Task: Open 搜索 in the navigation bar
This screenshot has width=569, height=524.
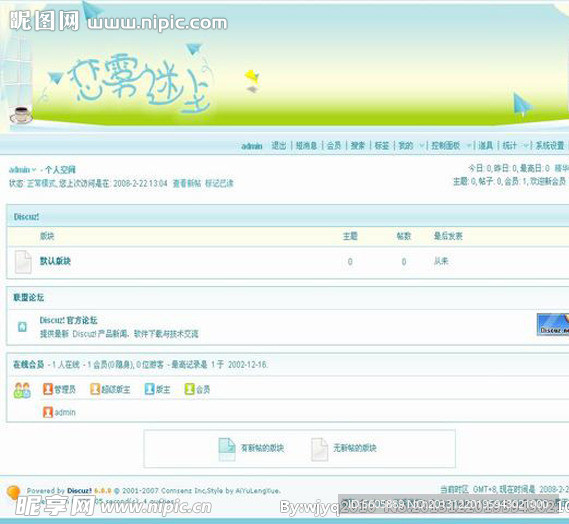Action: (x=358, y=146)
